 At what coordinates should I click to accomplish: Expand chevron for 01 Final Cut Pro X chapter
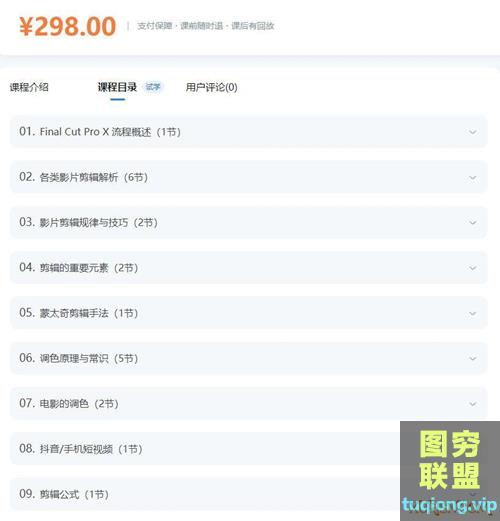pyautogui.click(x=472, y=132)
